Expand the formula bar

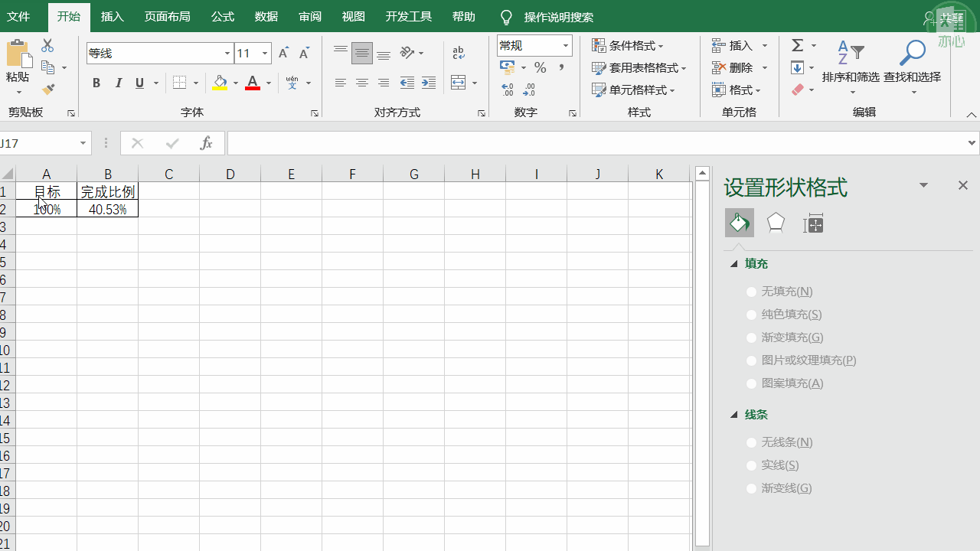pos(972,143)
